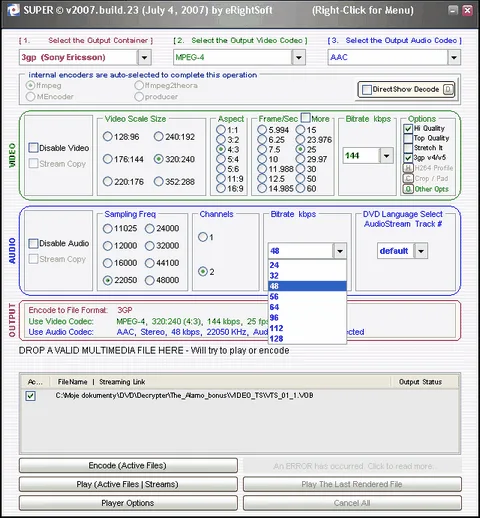Viewport: 480px width, 518px height.
Task: Click the SUPER app logo icon in title bar
Action: 13,10
